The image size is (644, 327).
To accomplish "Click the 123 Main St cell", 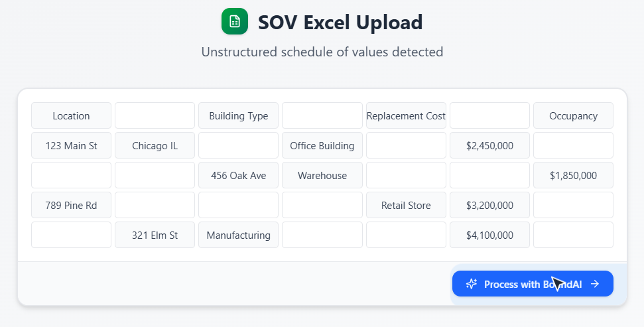I will pos(71,145).
